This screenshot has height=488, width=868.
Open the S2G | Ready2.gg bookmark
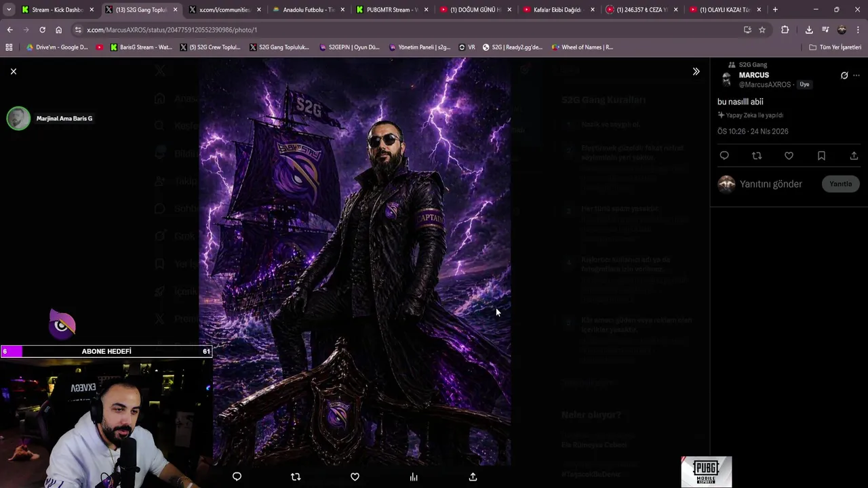513,47
